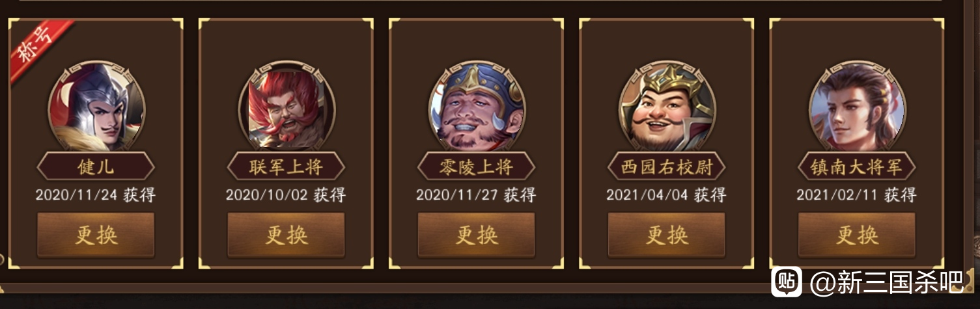The height and width of the screenshot is (309, 980).
Task: Click the 联军上将 title name plate
Action: click(286, 167)
